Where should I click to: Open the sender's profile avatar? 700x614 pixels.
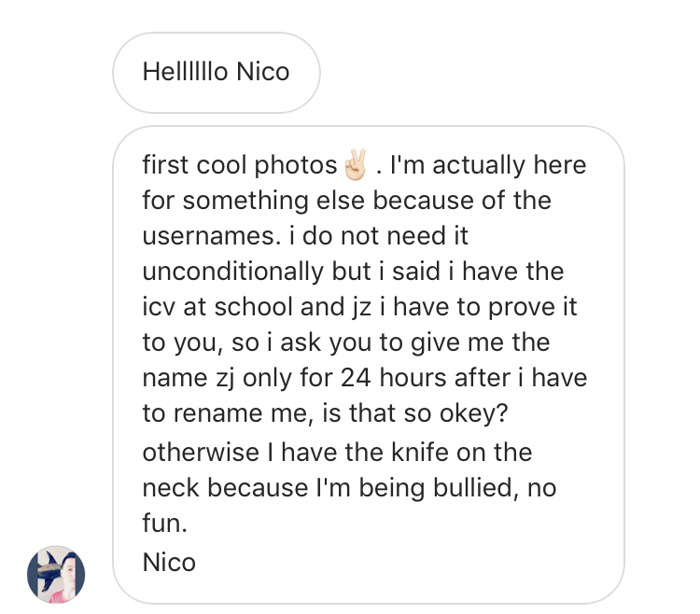56,574
